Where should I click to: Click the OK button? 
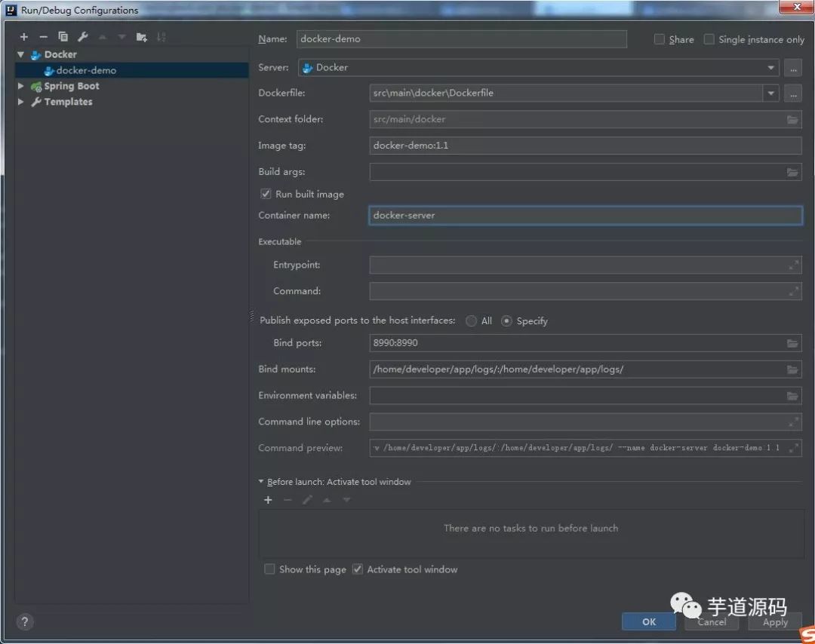click(x=649, y=621)
